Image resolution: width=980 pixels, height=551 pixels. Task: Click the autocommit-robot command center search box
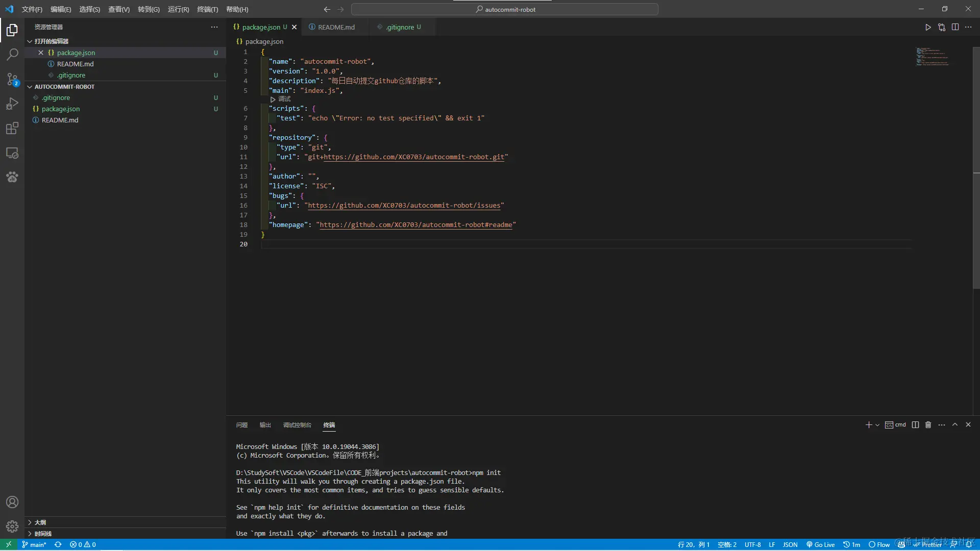504,9
